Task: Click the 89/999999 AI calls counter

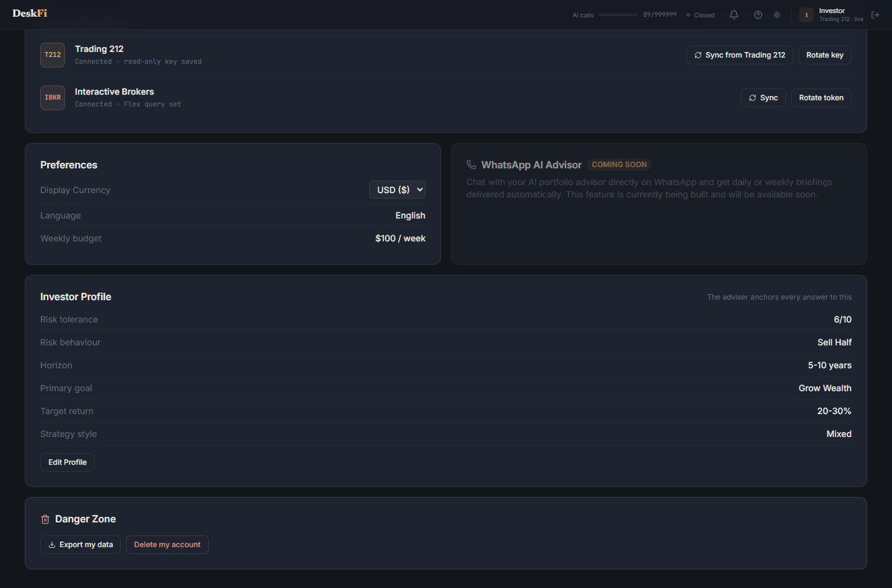Action: click(x=660, y=14)
